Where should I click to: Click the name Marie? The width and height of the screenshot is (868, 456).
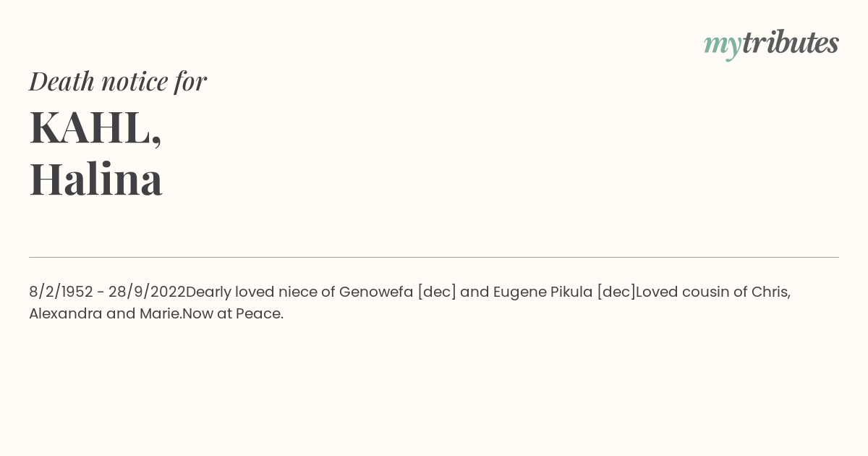click(161, 313)
